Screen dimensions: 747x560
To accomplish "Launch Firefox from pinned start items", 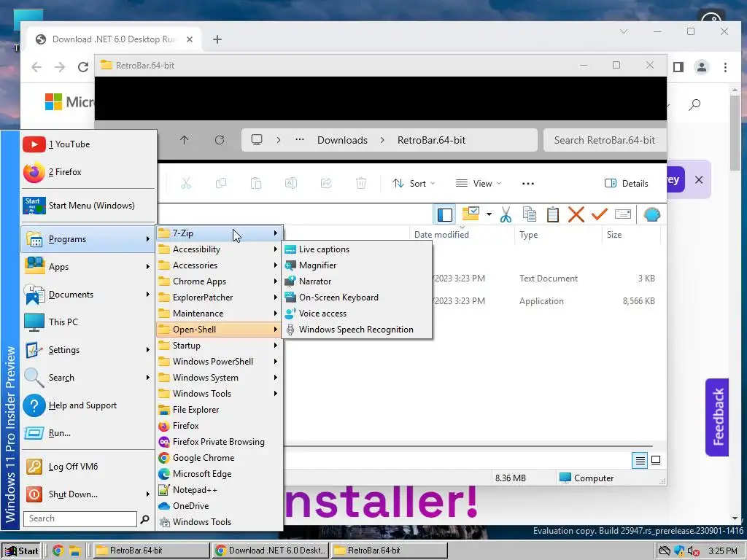I will tap(88, 172).
